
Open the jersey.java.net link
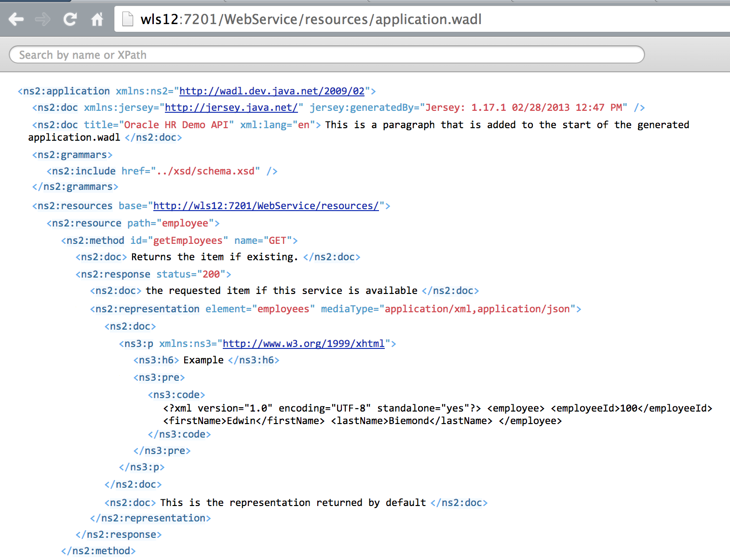click(x=231, y=107)
